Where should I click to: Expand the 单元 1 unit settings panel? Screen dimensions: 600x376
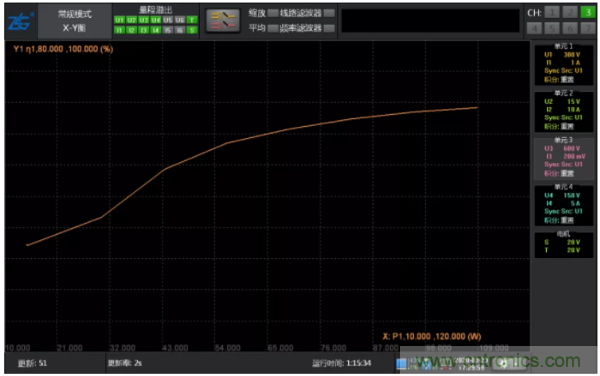(564, 63)
